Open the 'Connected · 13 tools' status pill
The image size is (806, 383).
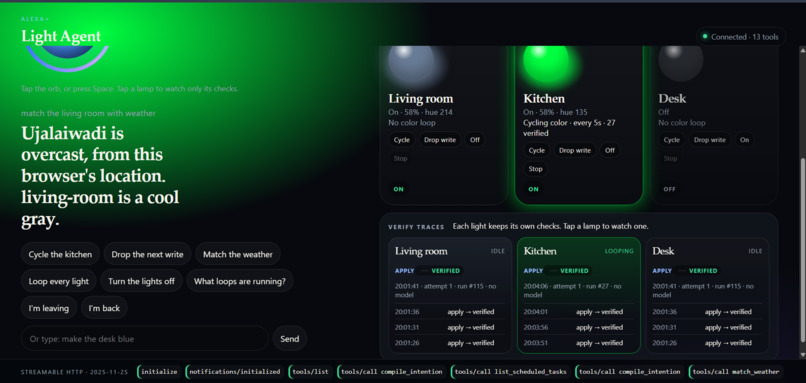click(741, 37)
